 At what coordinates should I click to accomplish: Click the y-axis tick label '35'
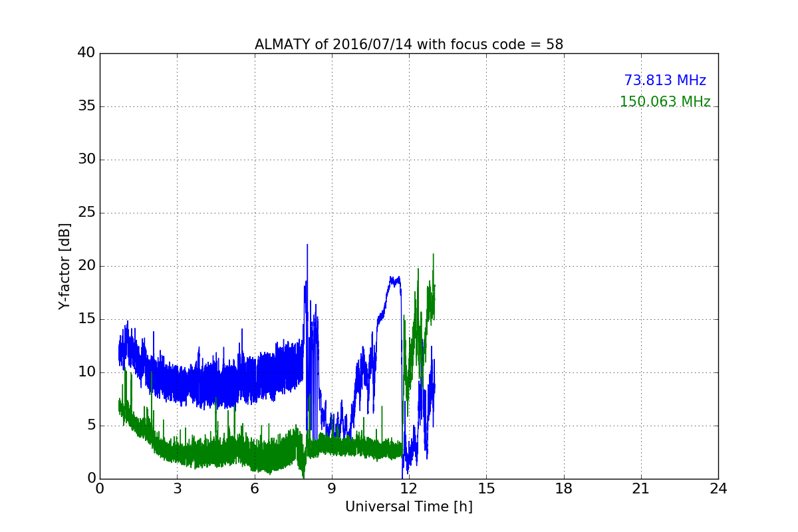click(86, 106)
